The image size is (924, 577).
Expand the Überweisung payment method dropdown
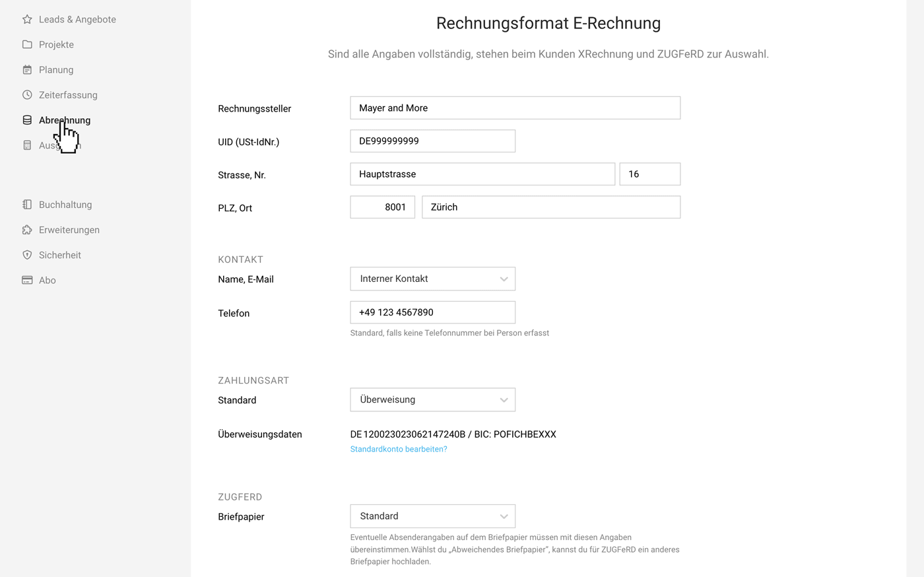tap(432, 399)
